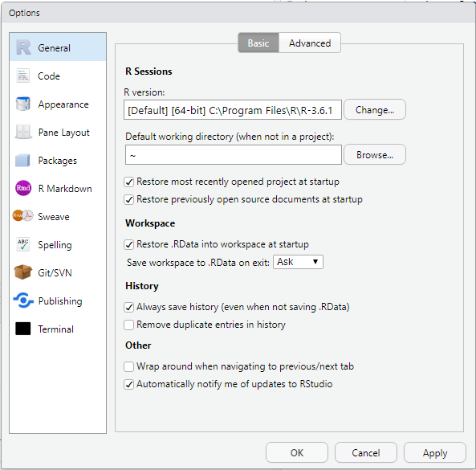Click the Change... R version button

click(375, 110)
